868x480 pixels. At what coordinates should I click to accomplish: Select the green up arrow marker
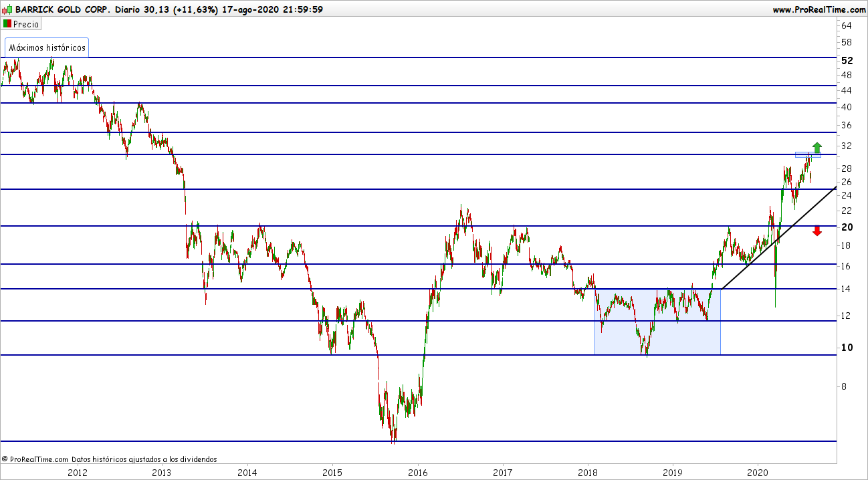[x=817, y=148]
